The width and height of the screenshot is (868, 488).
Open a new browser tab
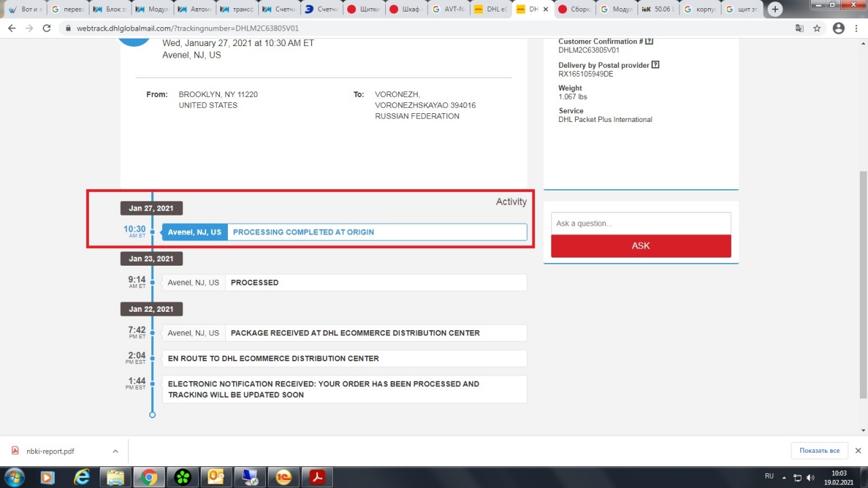[x=775, y=9]
